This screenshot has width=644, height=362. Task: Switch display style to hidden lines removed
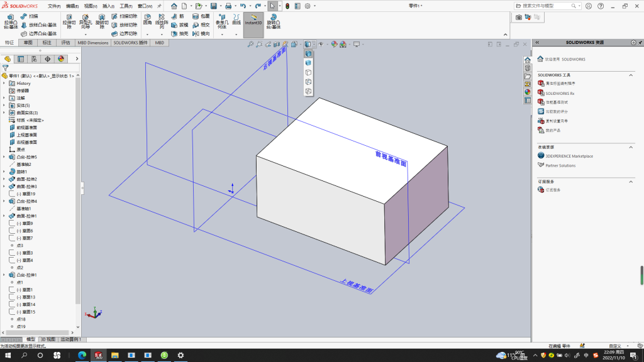point(308,73)
